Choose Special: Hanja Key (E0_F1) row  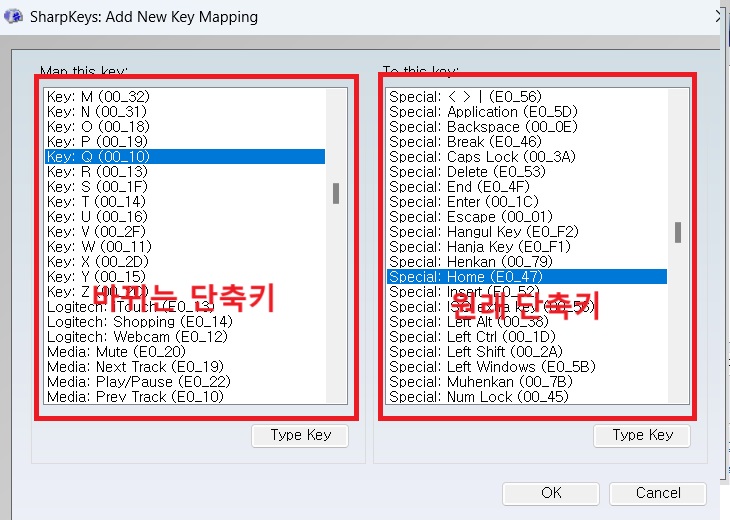click(x=527, y=246)
